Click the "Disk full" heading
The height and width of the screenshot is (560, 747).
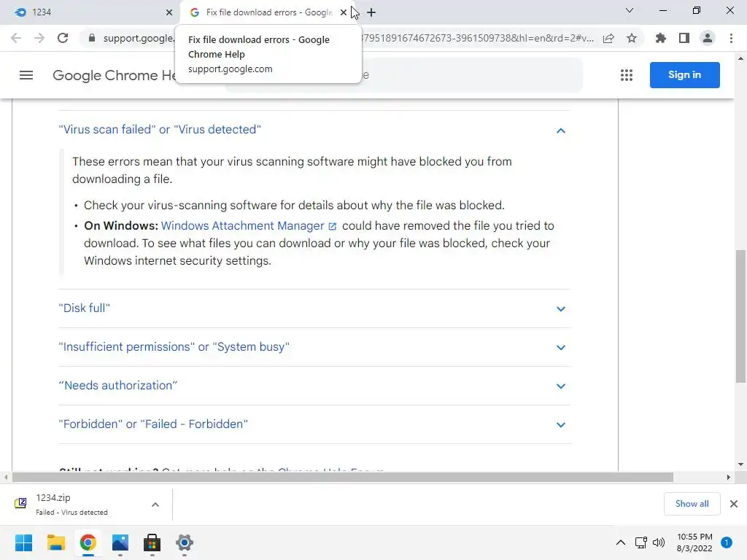pyautogui.click(x=85, y=308)
